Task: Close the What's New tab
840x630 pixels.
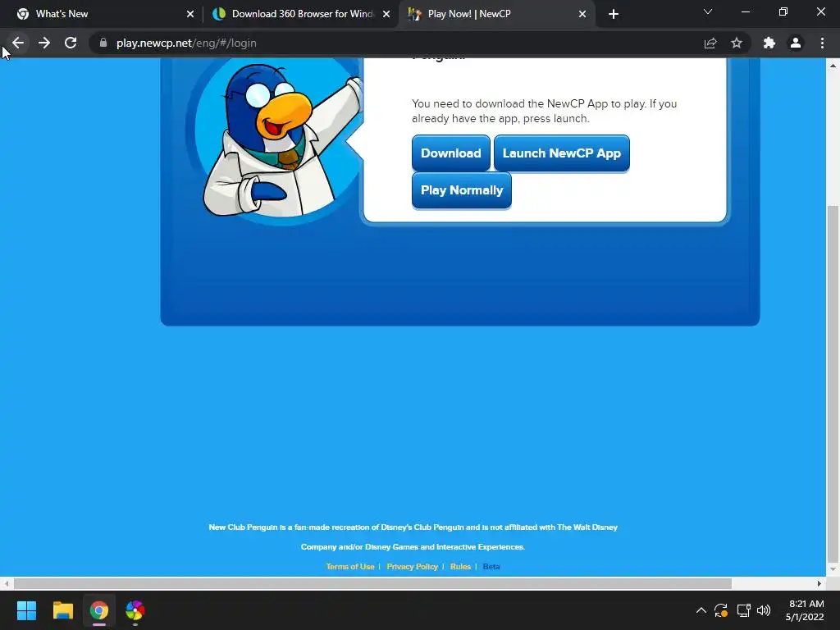Action: pos(190,14)
